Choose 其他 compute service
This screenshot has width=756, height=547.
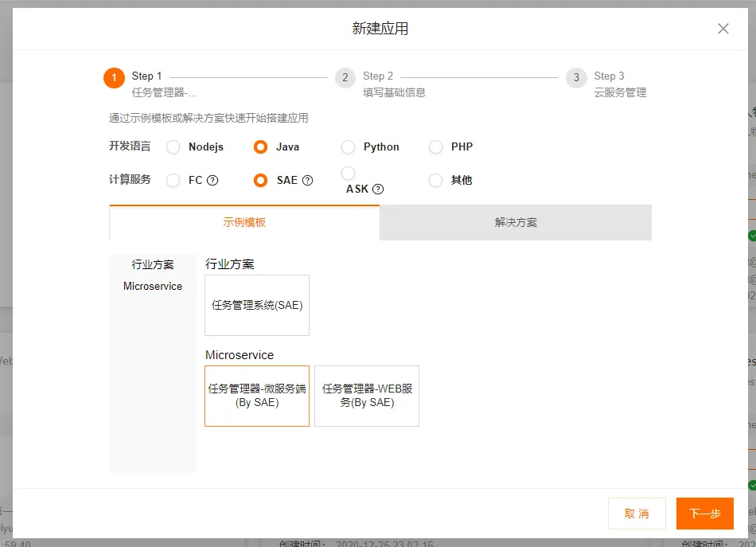coord(435,181)
